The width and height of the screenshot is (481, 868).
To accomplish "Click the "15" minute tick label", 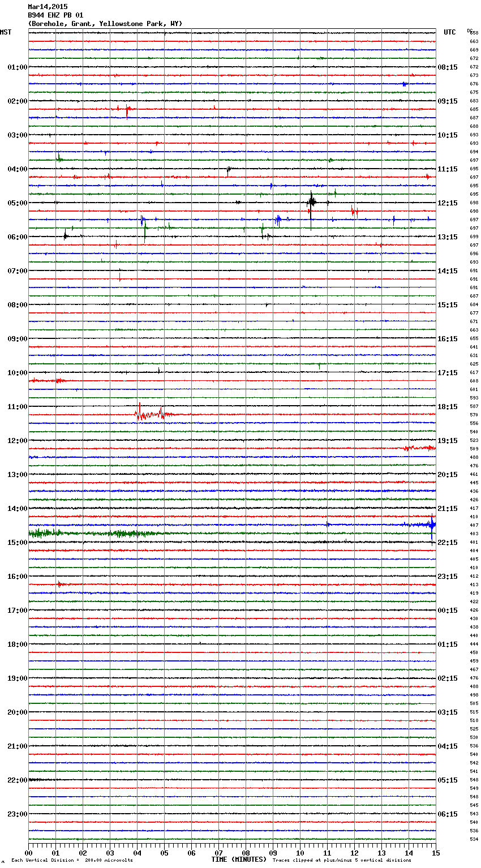I will click(436, 853).
